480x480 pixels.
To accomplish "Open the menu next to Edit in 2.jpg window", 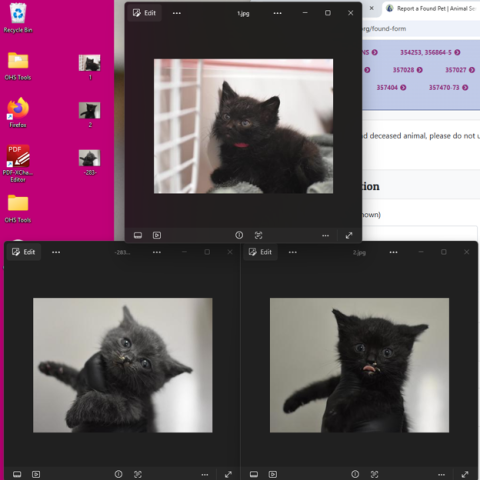I will click(293, 252).
